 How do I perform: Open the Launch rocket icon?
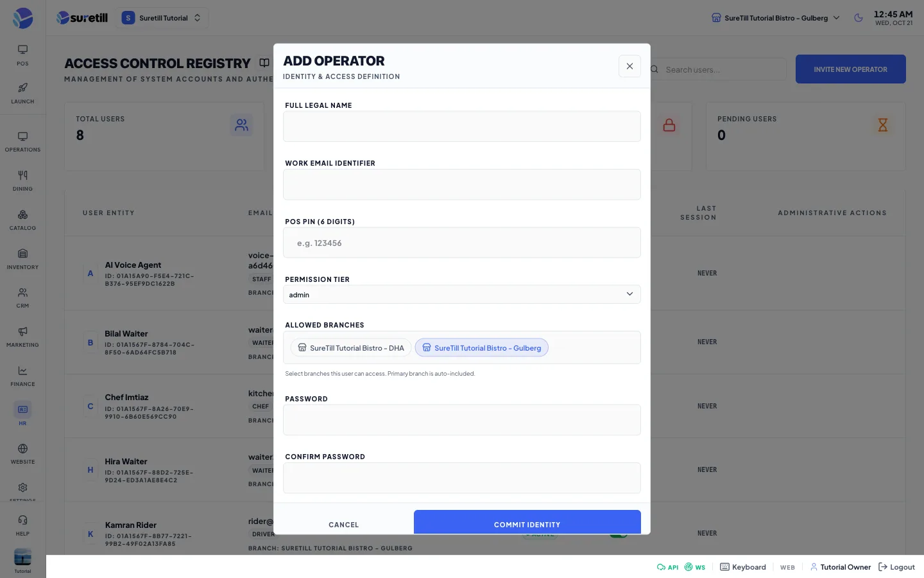point(22,93)
